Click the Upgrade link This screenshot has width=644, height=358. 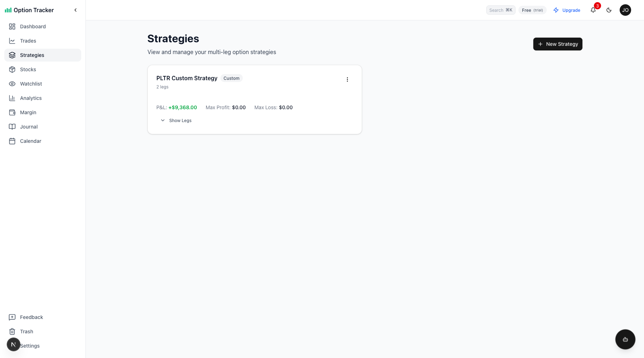[571, 10]
